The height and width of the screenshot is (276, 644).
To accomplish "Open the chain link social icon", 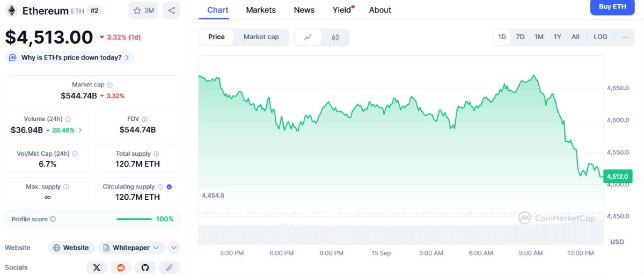I will tap(169, 267).
